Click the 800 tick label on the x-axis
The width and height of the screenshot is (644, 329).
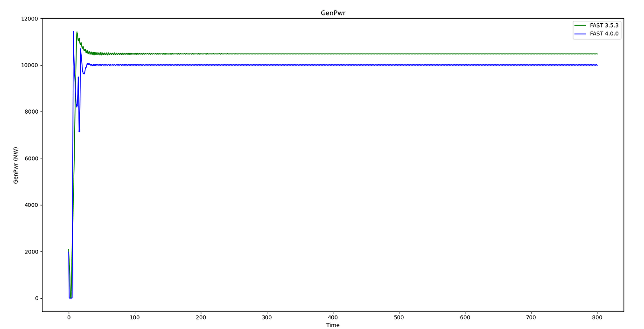pos(597,317)
